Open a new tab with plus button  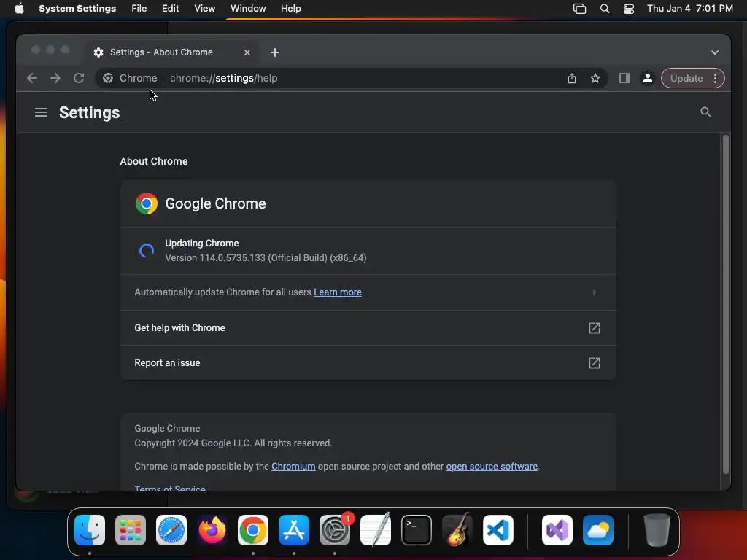pyautogui.click(x=275, y=52)
